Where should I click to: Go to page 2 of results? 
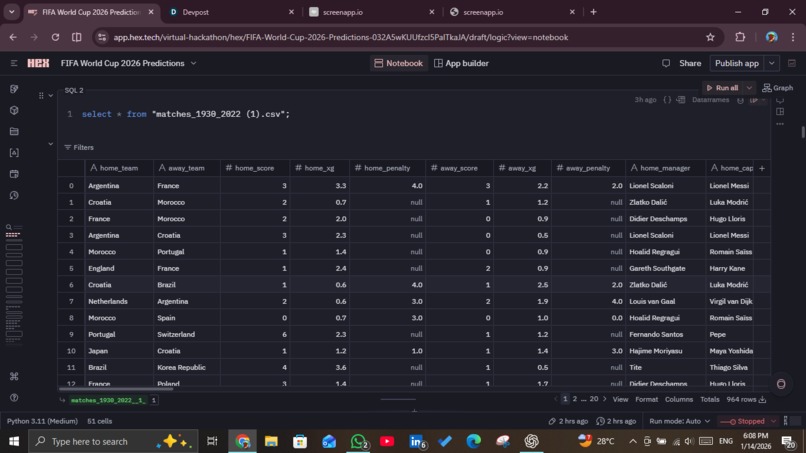click(575, 399)
